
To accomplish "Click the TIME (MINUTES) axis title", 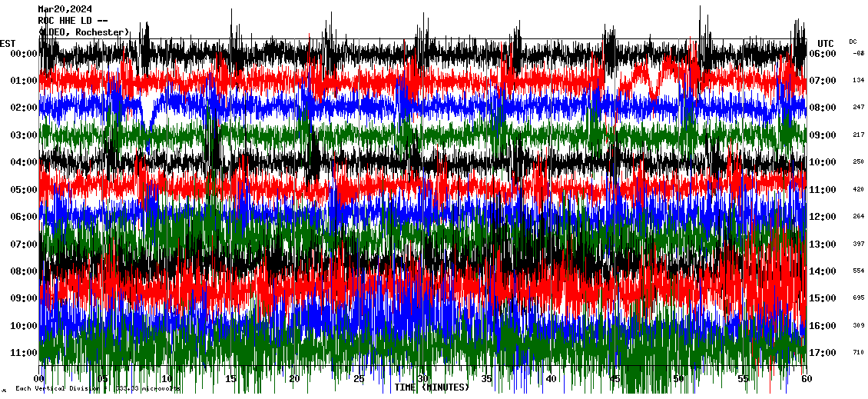I will pos(432,387).
